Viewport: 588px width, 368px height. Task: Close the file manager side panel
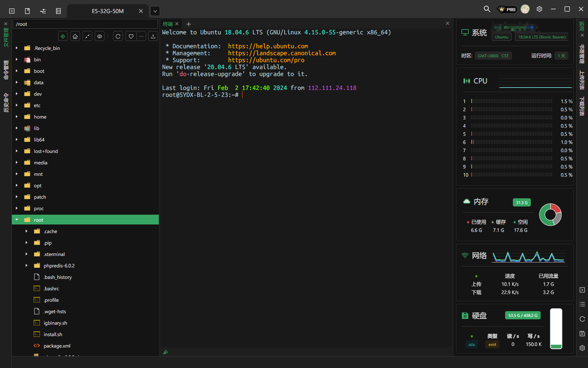pyautogui.click(x=6, y=24)
